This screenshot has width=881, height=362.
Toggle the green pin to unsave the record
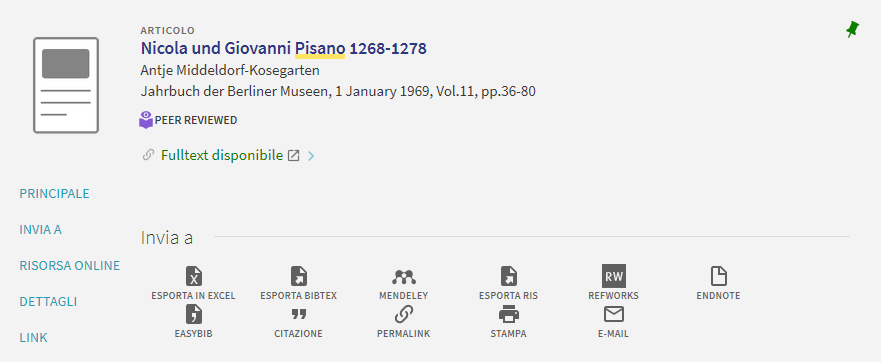click(x=852, y=30)
